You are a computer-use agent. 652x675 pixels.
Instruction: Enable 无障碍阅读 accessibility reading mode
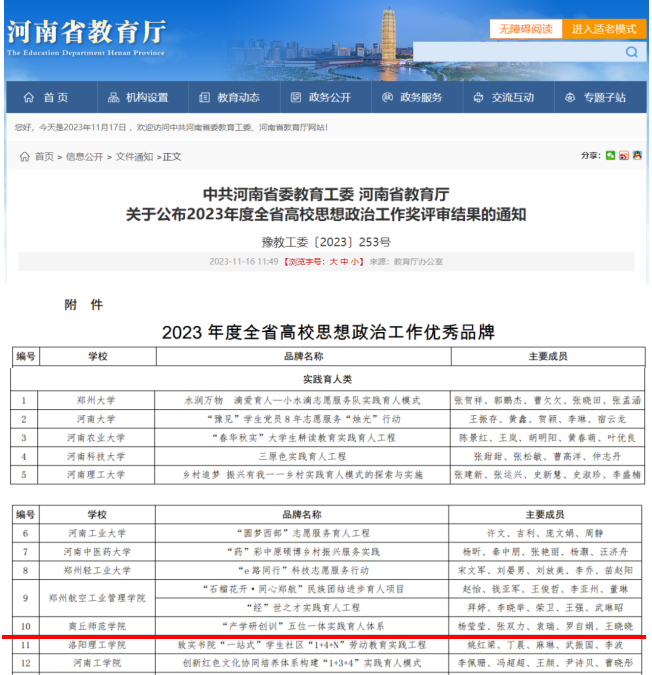[x=525, y=29]
